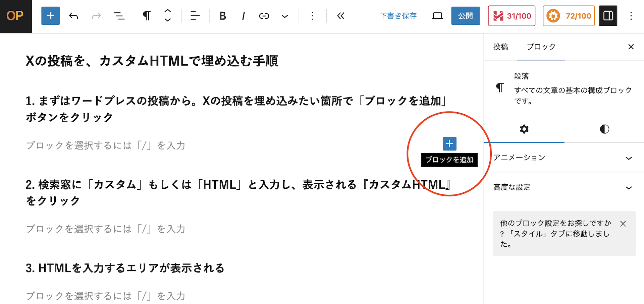The height and width of the screenshot is (304, 644).
Task: Click the post title heading
Action: pos(152,61)
